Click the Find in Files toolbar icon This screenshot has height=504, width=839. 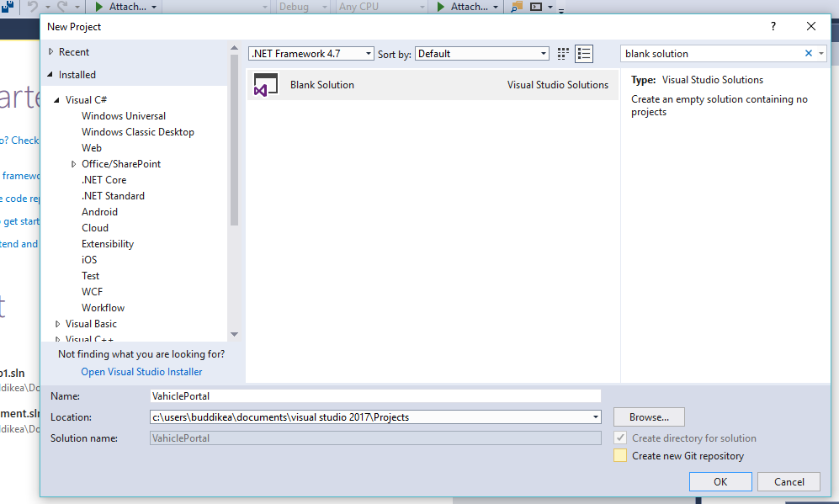pyautogui.click(x=517, y=7)
